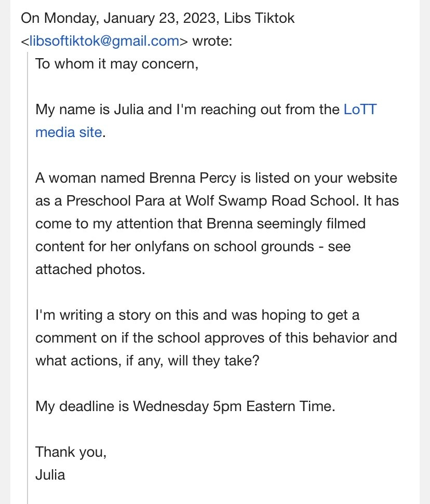Click the phrase 'attached photos.'
This screenshot has height=504, width=430.
[x=90, y=269]
